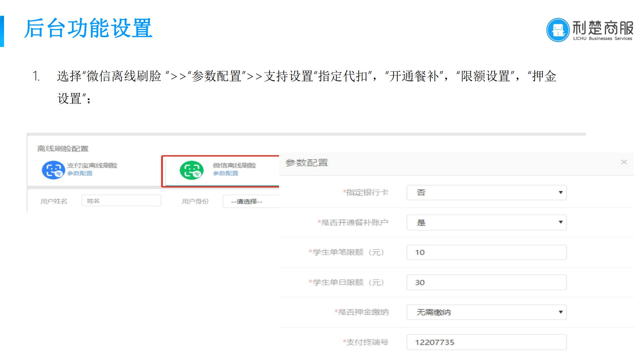The height and width of the screenshot is (362, 644).
Task: Click the 离线刷脸配置 heading text
Action: [63, 148]
